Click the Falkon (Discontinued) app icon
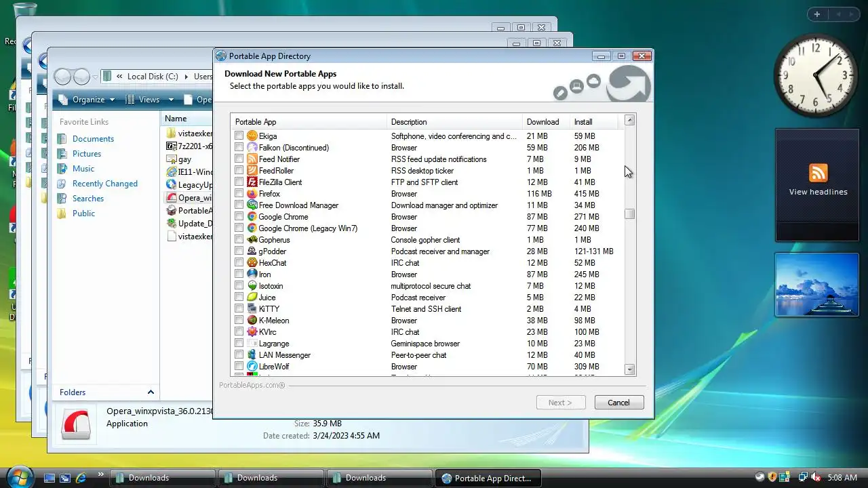Image resolution: width=868 pixels, height=488 pixels. click(252, 148)
